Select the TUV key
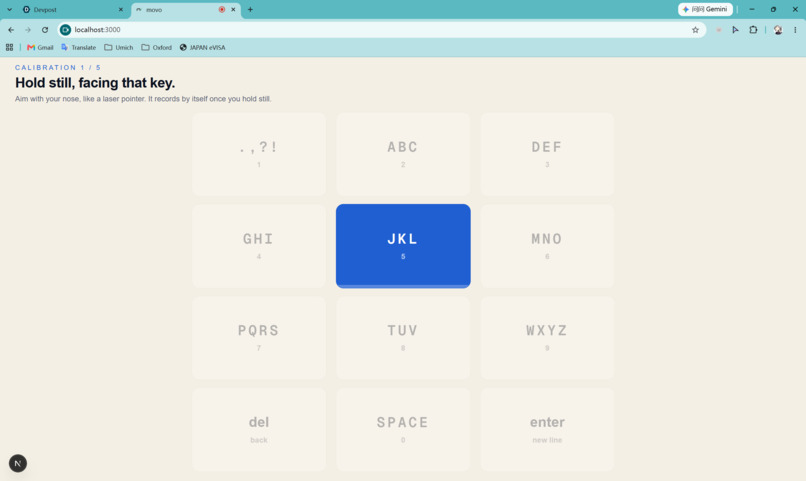Screen dimensions: 806x481 pos(403,338)
